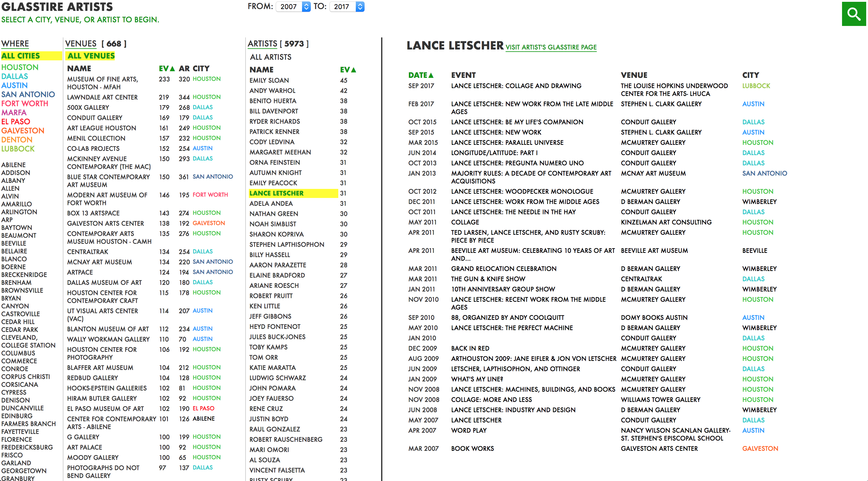Viewport: 868px width, 481px height.
Task: Open The Gun & Knife Show event
Action: [x=488, y=279]
